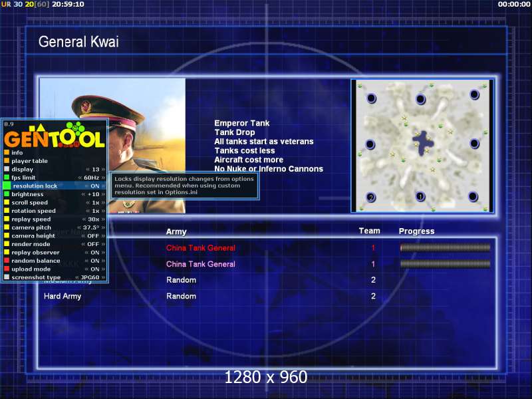Click the red square beside random balance
Image resolution: width=532 pixels, height=399 pixels.
point(7,260)
